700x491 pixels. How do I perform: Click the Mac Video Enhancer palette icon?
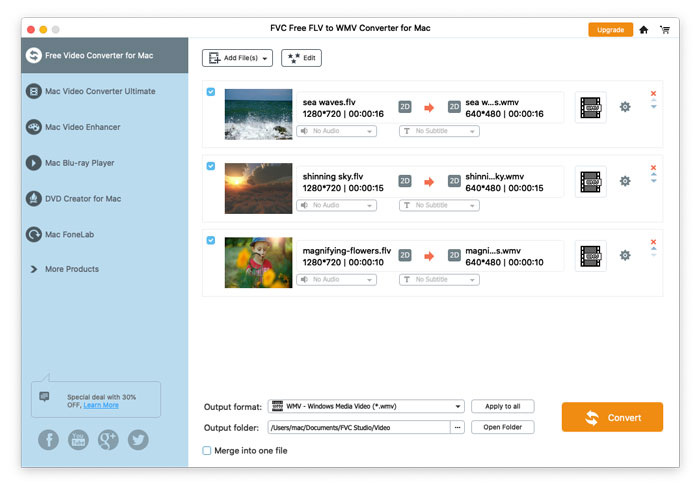pyautogui.click(x=33, y=127)
